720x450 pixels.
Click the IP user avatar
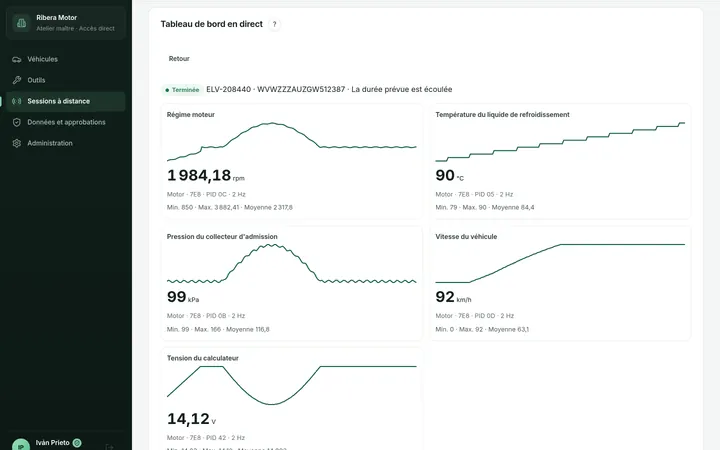[21, 446]
